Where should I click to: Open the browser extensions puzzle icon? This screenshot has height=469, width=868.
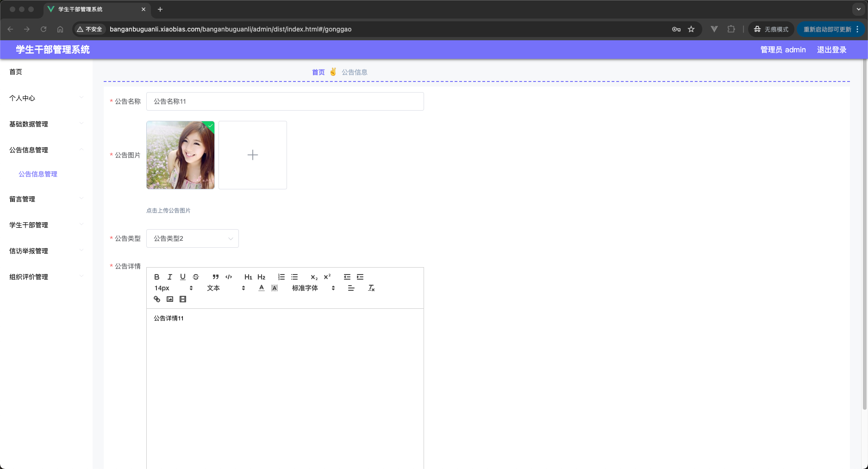[x=731, y=29]
